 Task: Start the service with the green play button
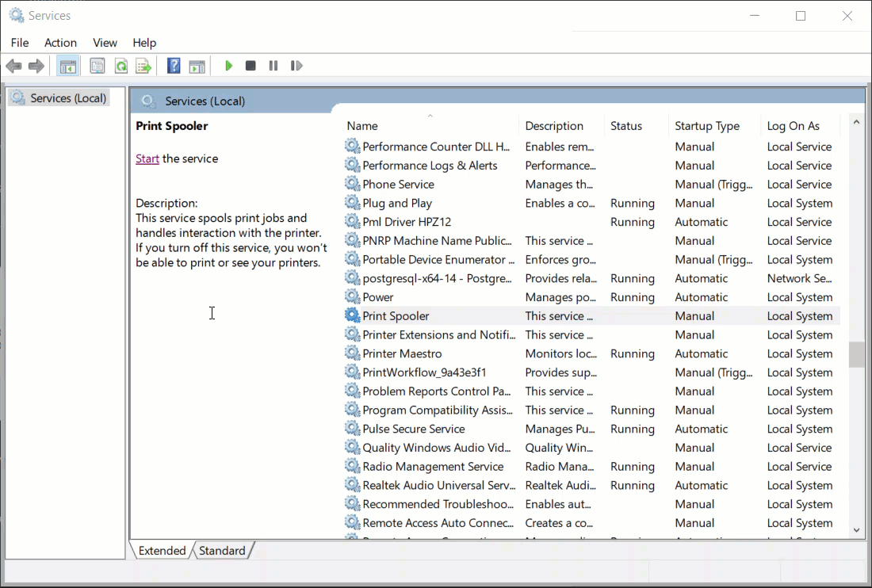tap(228, 66)
